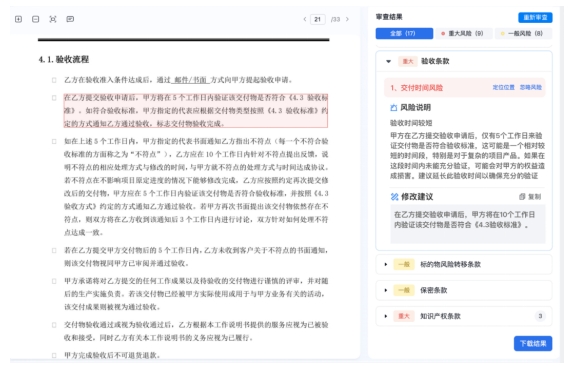
Task: Click the 定位位置 link
Action: click(x=503, y=88)
